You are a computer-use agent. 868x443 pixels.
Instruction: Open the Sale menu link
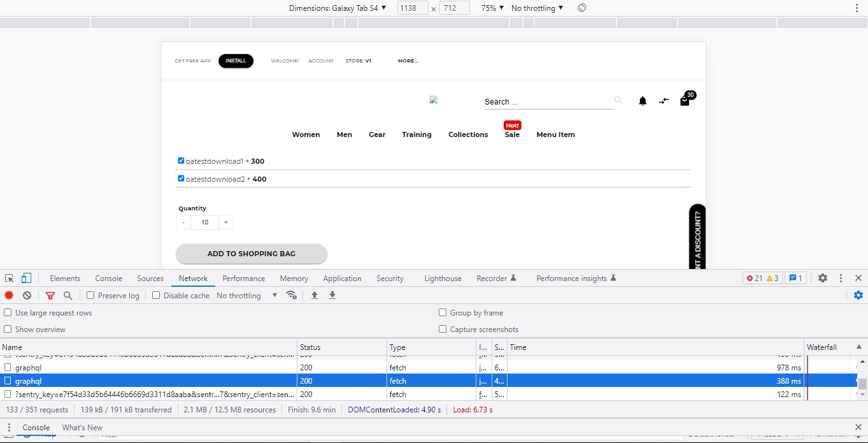pyautogui.click(x=512, y=134)
